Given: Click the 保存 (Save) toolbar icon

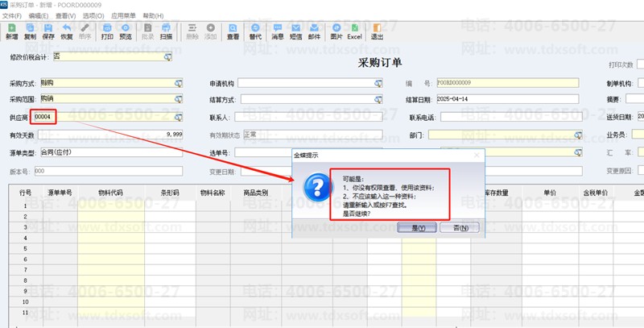Looking at the screenshot, I should click(48, 31).
